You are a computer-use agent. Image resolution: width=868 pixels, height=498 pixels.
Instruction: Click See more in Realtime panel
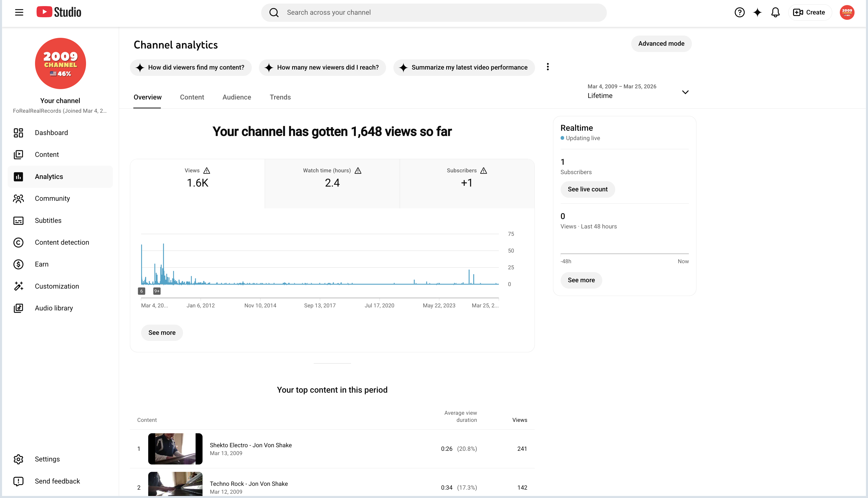(x=581, y=280)
